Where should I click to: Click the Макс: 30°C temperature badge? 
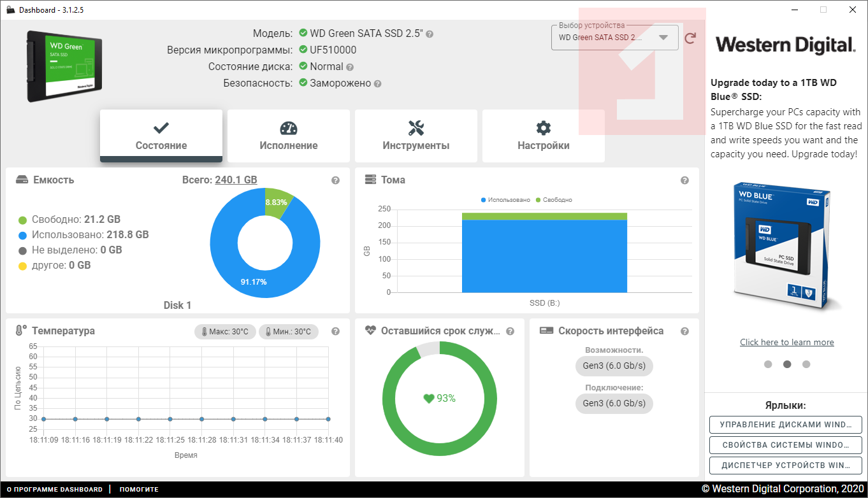click(226, 332)
